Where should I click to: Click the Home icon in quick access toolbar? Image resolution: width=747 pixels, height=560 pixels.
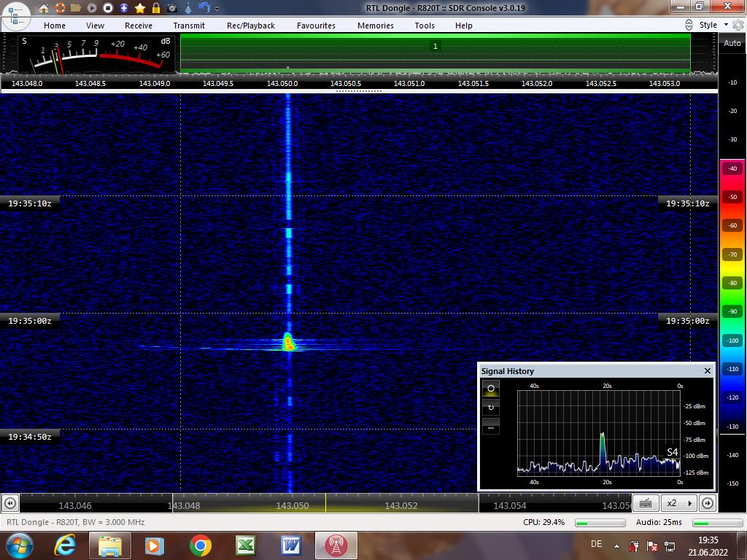click(x=44, y=7)
